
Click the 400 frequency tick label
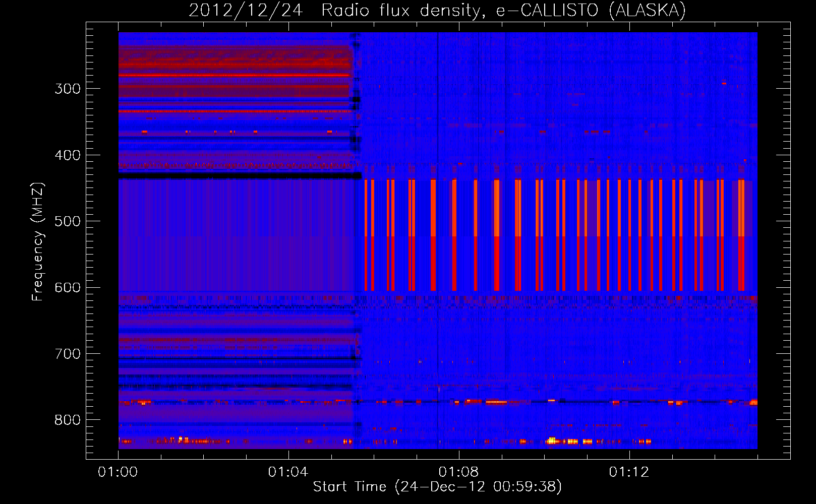coord(68,155)
